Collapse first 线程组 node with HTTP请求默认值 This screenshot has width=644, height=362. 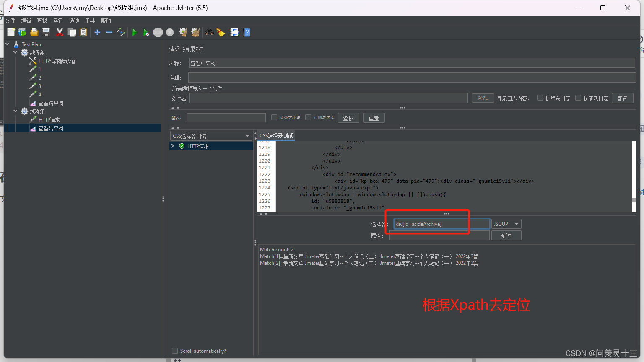point(16,52)
